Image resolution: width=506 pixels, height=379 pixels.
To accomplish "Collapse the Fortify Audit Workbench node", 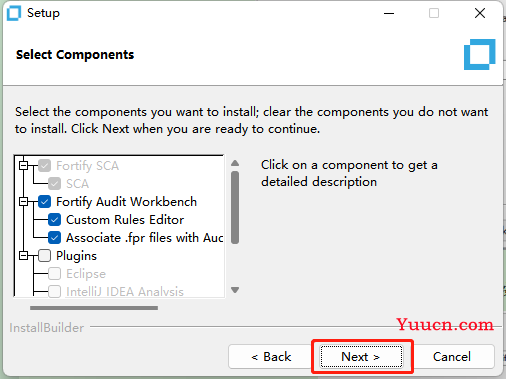I will 23,202.
